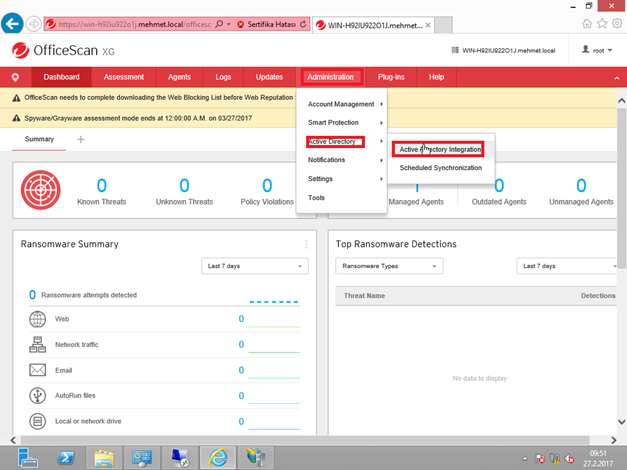Screen dimensions: 627x470
Task: Open the Dashboard menu
Action: [x=62, y=77]
